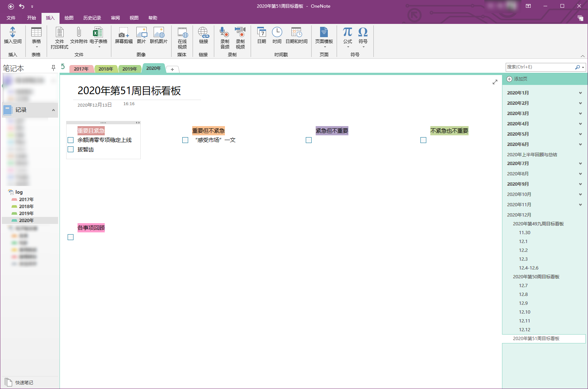
Task: Attach a file with the paperclip icon
Action: (79, 36)
